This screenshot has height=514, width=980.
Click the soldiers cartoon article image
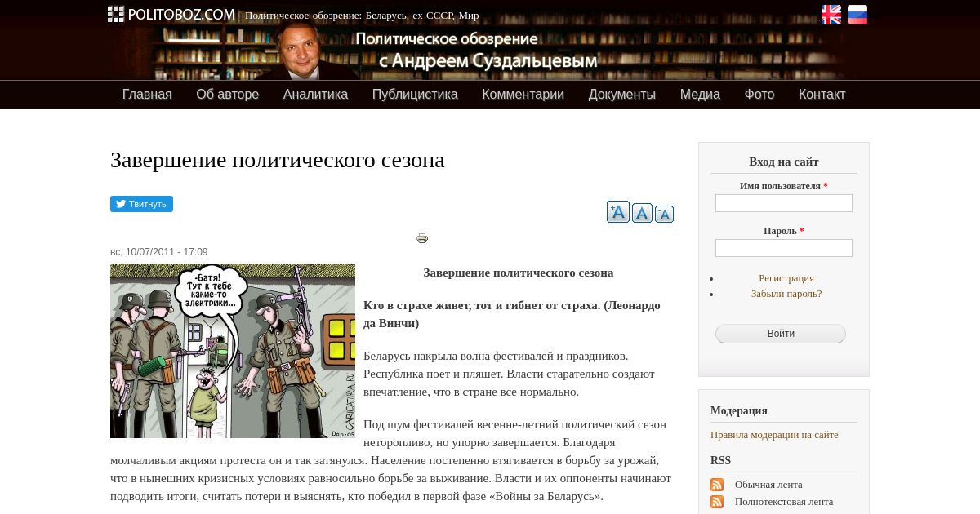point(233,351)
